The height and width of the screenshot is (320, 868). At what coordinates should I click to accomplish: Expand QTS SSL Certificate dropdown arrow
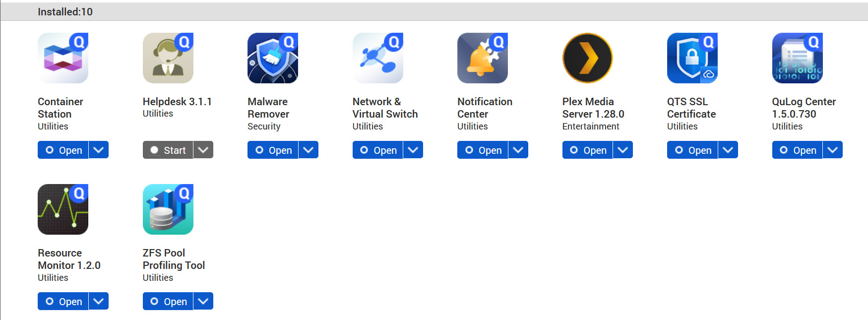point(728,150)
